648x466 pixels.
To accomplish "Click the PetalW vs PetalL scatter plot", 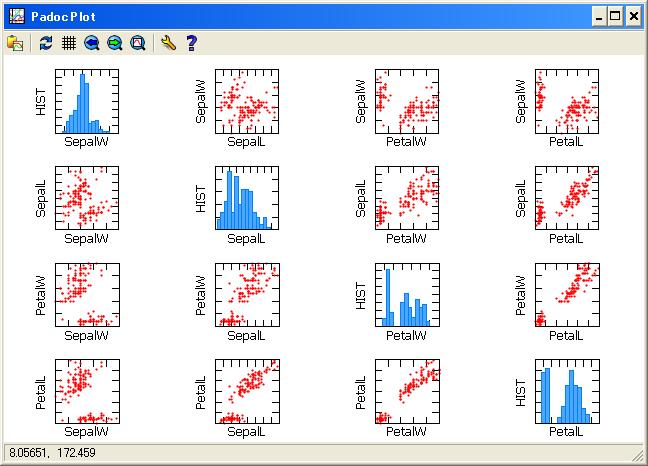I will 567,294.
